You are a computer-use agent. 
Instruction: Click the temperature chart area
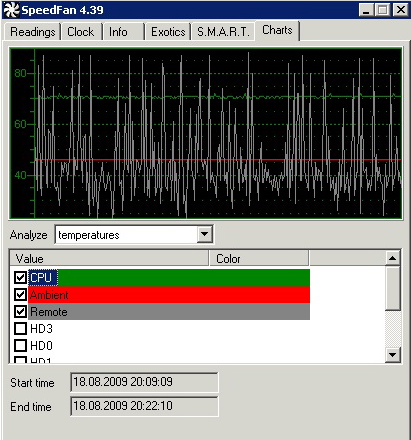(206, 133)
